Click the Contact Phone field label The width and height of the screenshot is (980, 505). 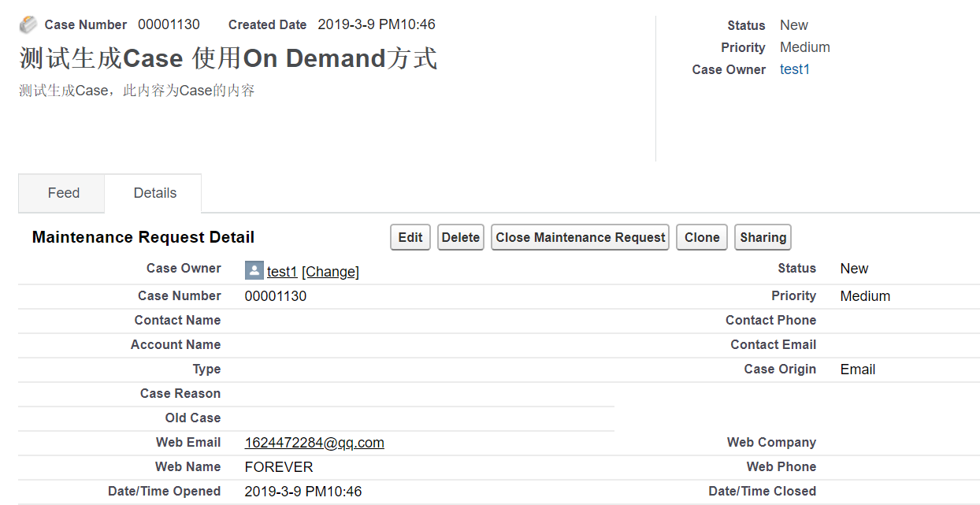770,320
